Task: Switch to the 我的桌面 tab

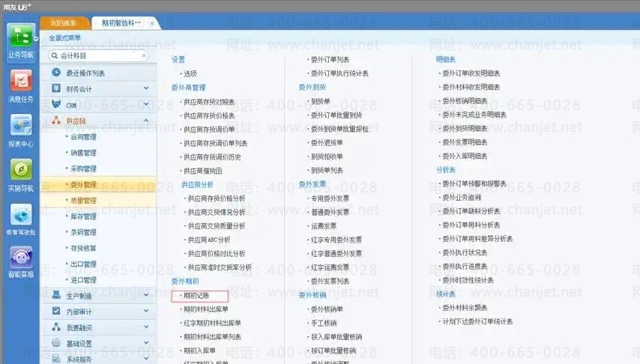Action: click(x=64, y=23)
